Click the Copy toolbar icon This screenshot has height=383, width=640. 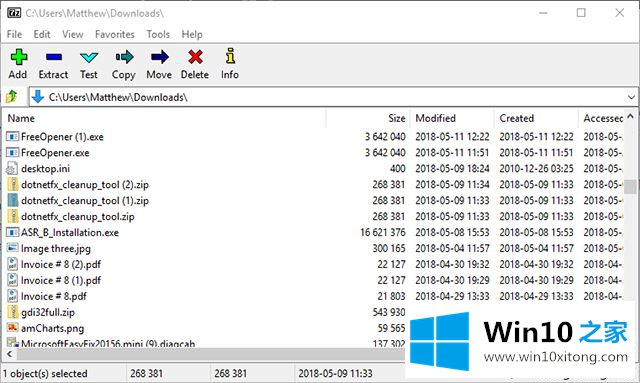pyautogui.click(x=124, y=57)
